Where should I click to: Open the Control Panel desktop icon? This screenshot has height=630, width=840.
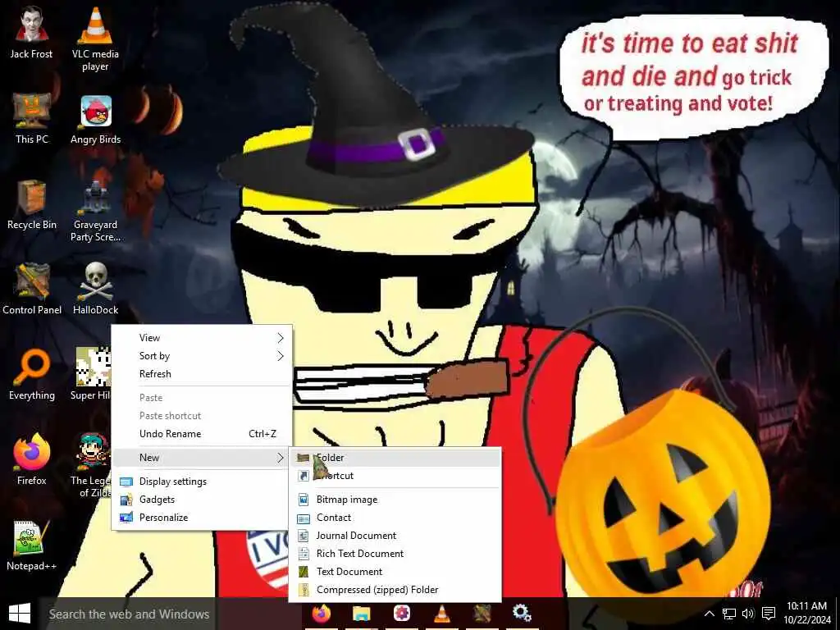[32, 289]
